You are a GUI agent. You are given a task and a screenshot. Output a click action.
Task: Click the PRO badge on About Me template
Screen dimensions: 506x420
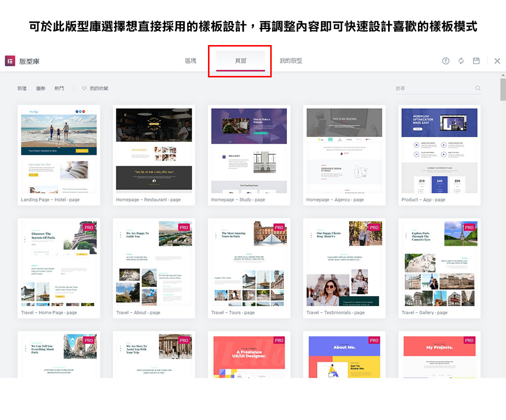pos(374,341)
